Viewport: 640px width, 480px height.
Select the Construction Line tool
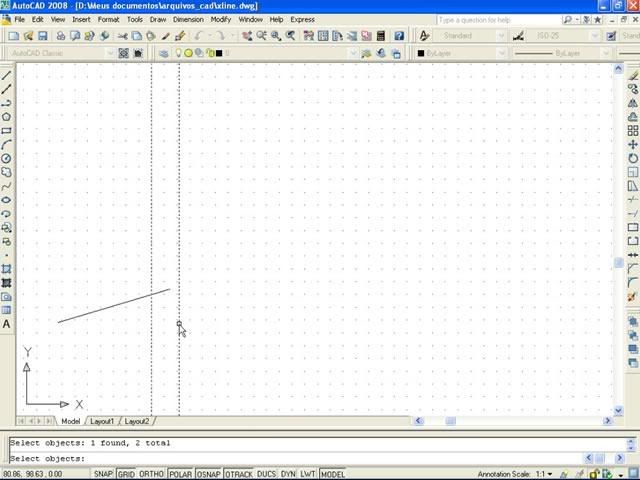(6, 89)
